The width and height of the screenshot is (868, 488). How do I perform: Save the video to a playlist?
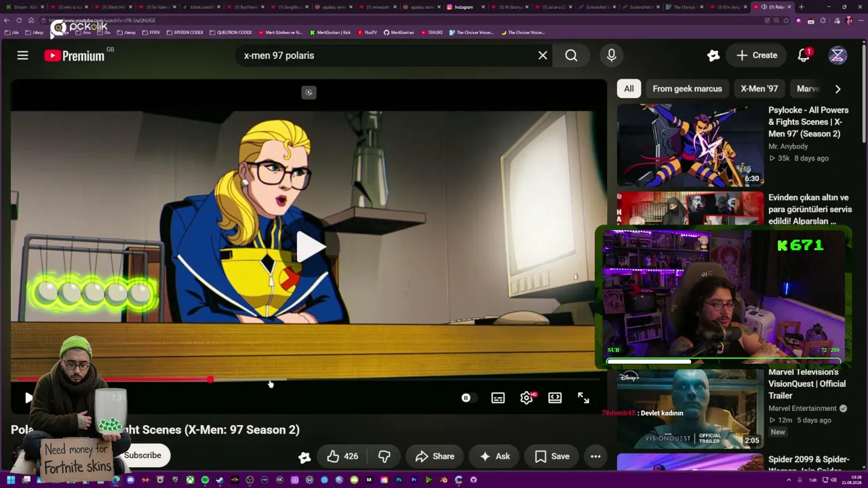click(552, 457)
